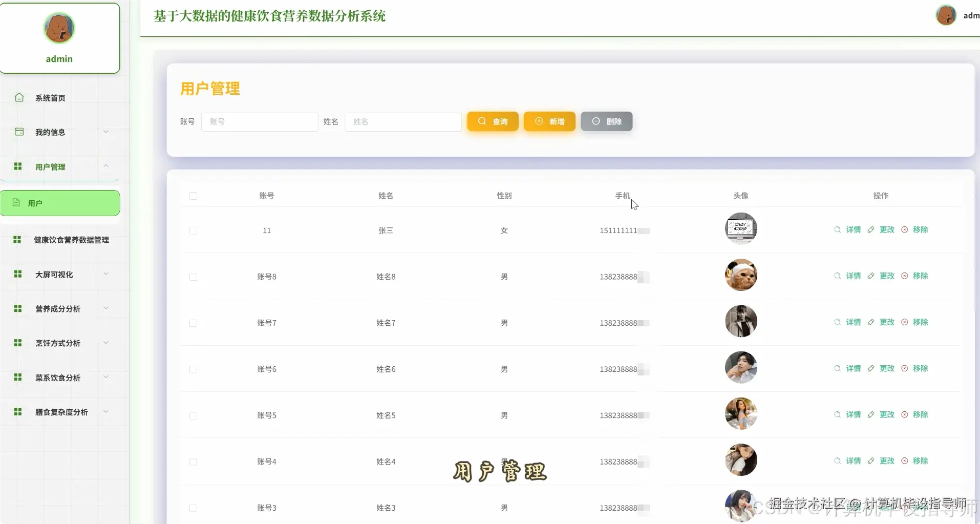Viewport: 980px width, 524px height.
Task: Click the 详情 magnifier icon for 账号8
Action: coord(837,276)
